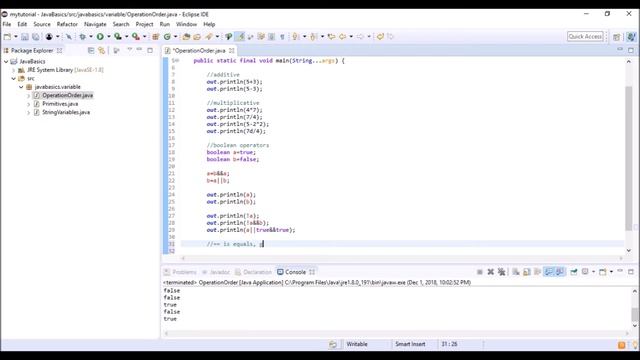Toggle Show Console on standard output change
Screen dimensions: 640x360
point(549,272)
